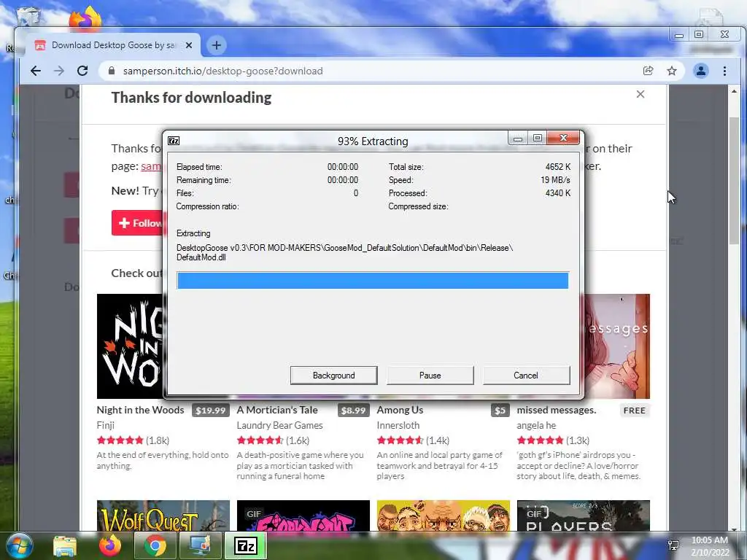The image size is (747, 560).
Task: Click the Follow button
Action: point(138,223)
